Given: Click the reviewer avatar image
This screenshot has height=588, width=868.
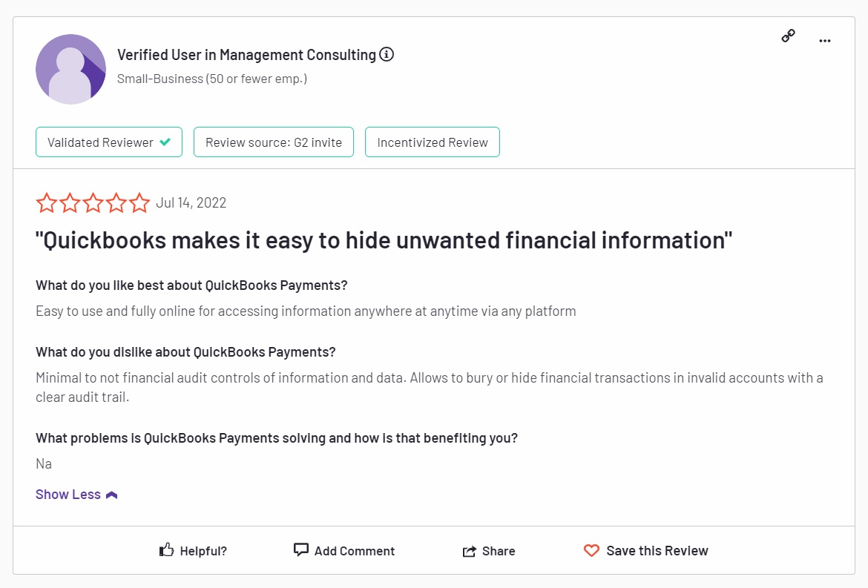Looking at the screenshot, I should 71,68.
